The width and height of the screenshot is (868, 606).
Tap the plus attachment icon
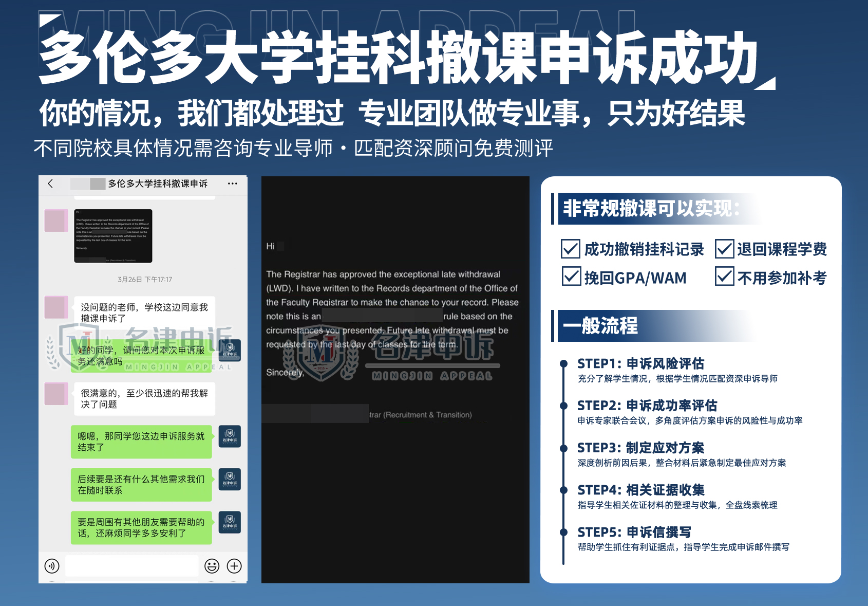pos(234,566)
